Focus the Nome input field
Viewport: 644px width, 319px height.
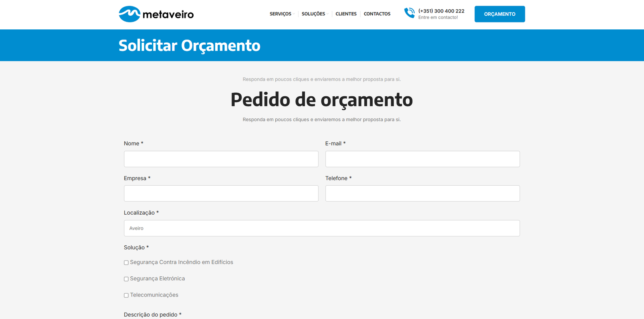pyautogui.click(x=221, y=159)
